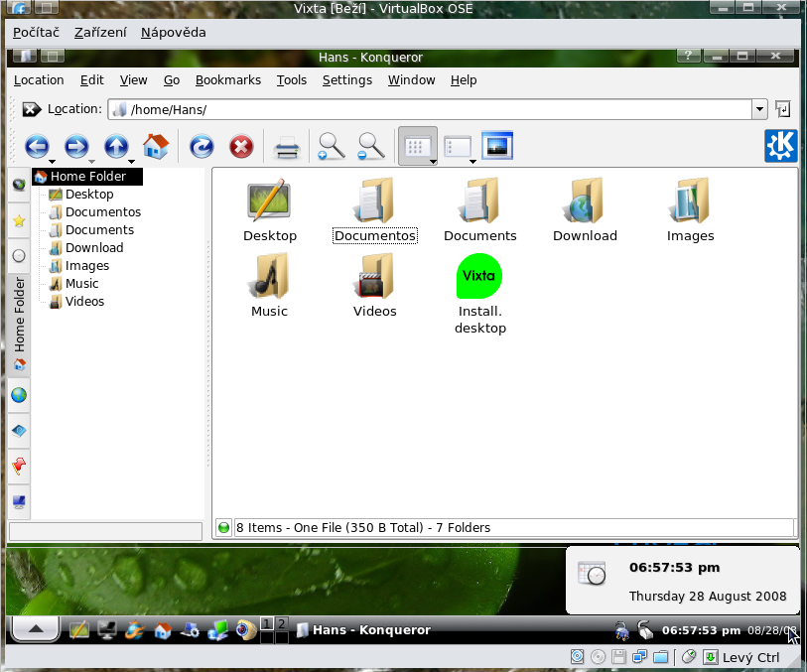
Task: Select Videos in the sidebar tree
Action: click(x=77, y=302)
